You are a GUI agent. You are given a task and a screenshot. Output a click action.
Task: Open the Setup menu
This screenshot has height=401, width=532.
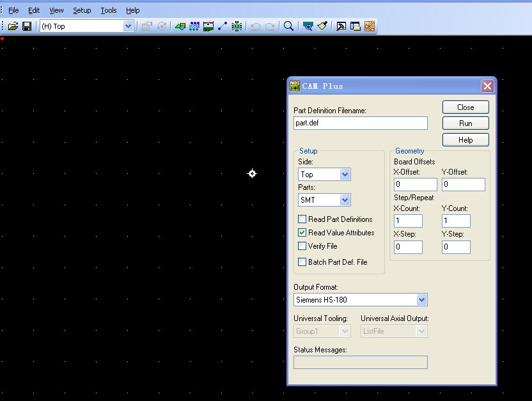(x=82, y=10)
